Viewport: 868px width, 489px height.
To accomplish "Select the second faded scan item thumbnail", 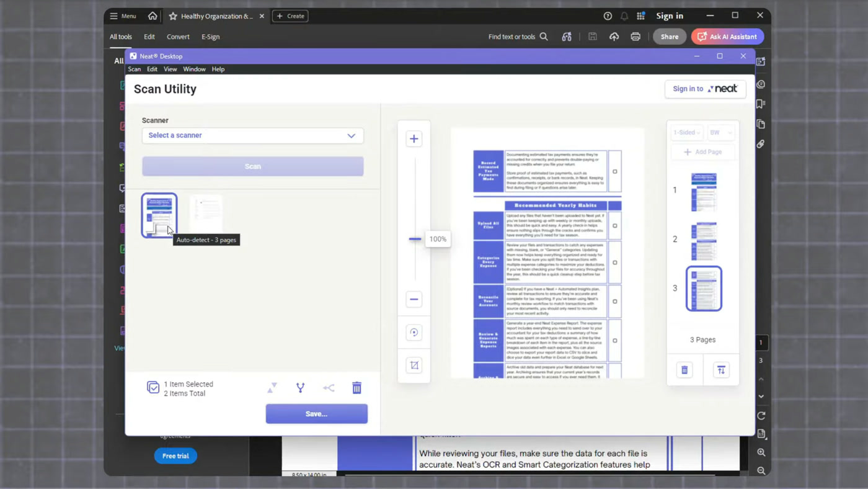I will tap(206, 215).
